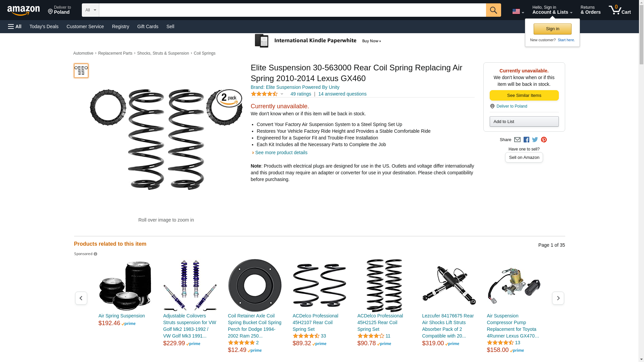Click into the Amazon search field
Screen dimensions: 644x362
292,10
